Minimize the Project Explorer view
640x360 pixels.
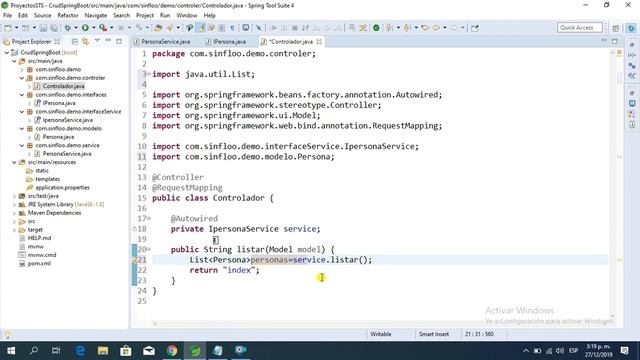(x=108, y=41)
